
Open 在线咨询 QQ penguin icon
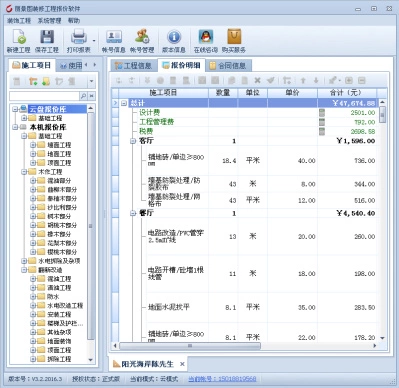click(x=206, y=37)
